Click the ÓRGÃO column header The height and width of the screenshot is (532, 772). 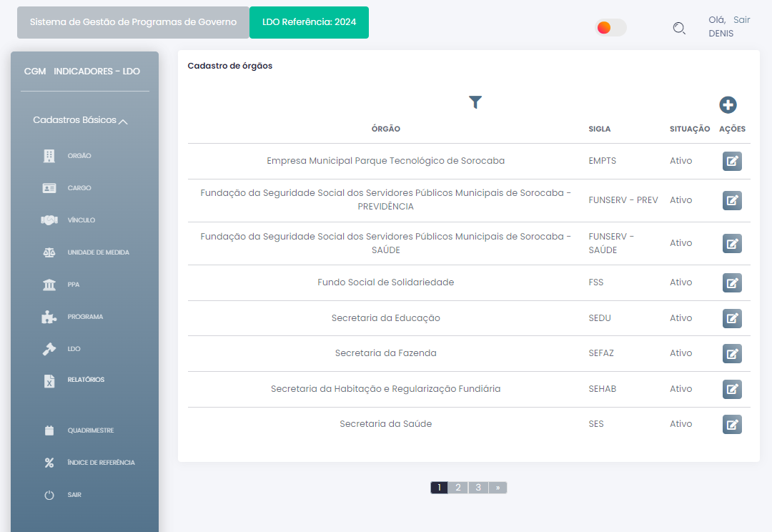click(385, 129)
